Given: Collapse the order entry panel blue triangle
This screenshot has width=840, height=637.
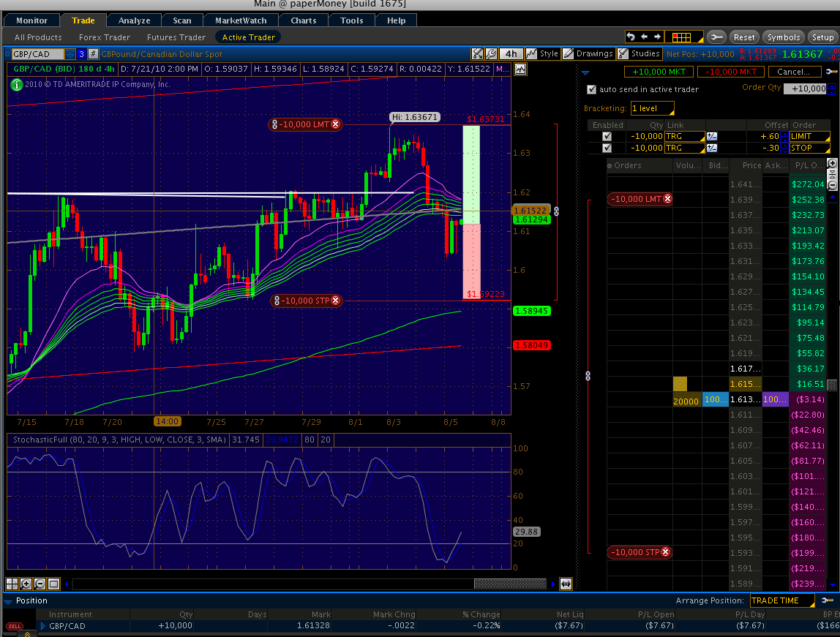Looking at the screenshot, I should [585, 72].
